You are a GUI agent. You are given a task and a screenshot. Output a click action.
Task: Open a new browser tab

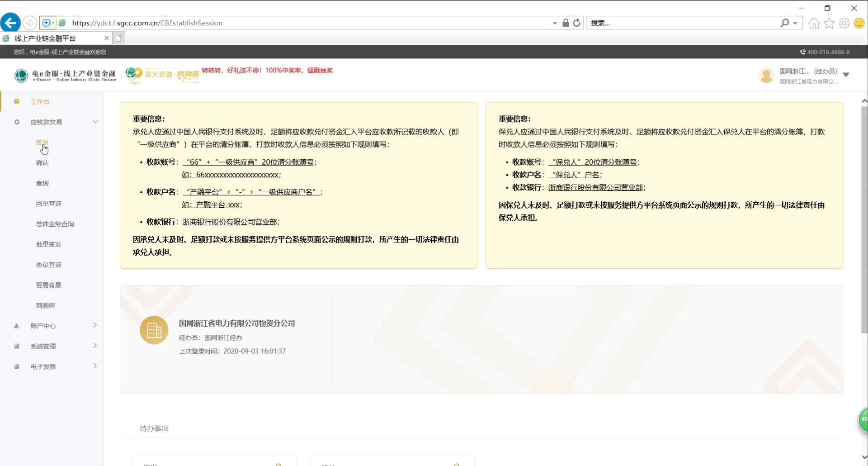point(118,38)
